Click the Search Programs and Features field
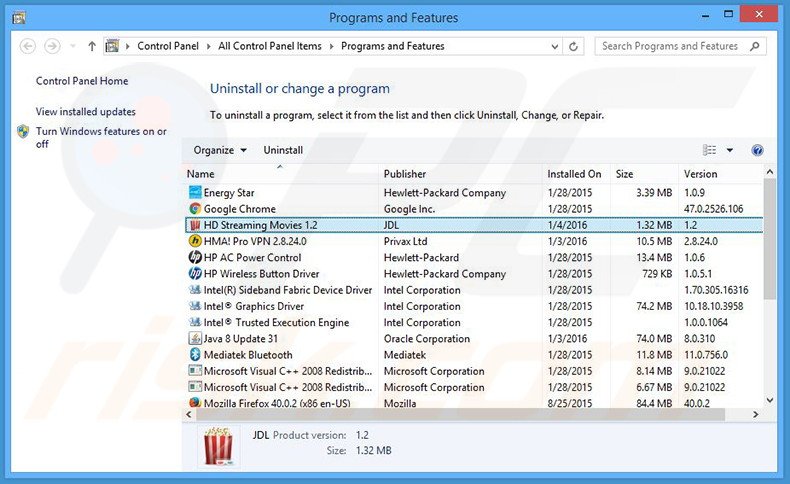Screen dimensions: 790x484 681,46
